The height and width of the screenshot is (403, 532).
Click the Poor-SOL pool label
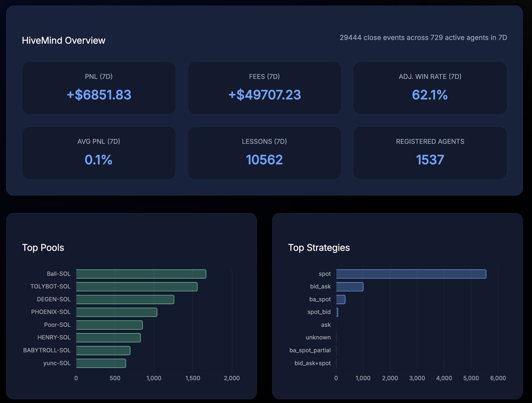[x=58, y=325]
